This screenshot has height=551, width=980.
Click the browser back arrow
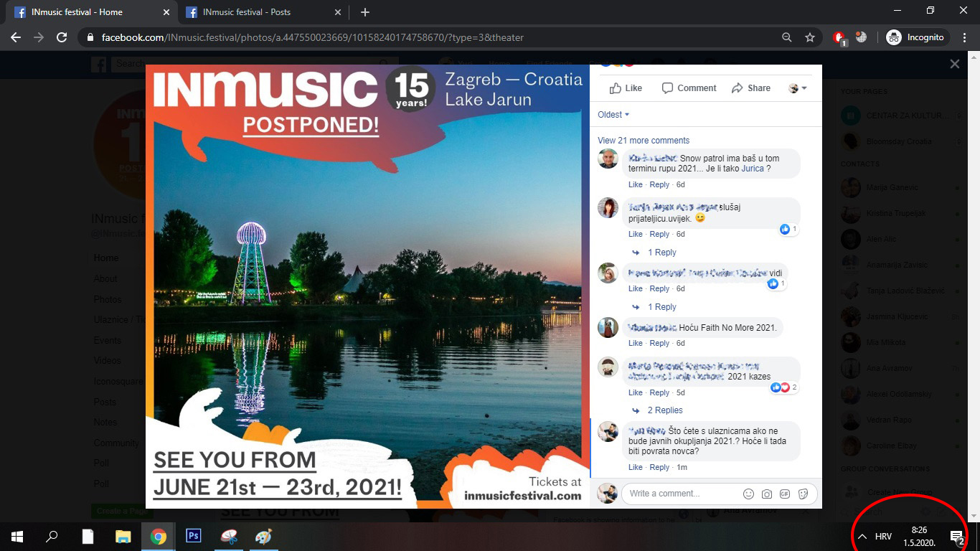click(x=16, y=37)
